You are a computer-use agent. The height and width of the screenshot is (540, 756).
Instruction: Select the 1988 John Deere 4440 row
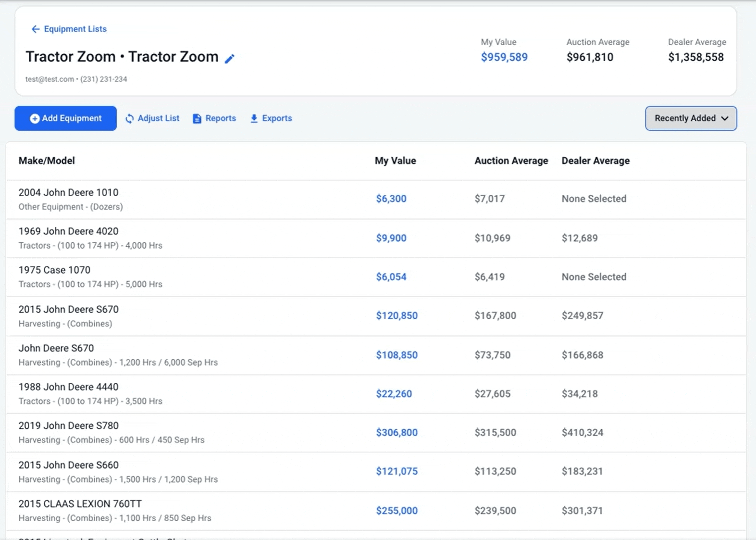click(x=376, y=394)
